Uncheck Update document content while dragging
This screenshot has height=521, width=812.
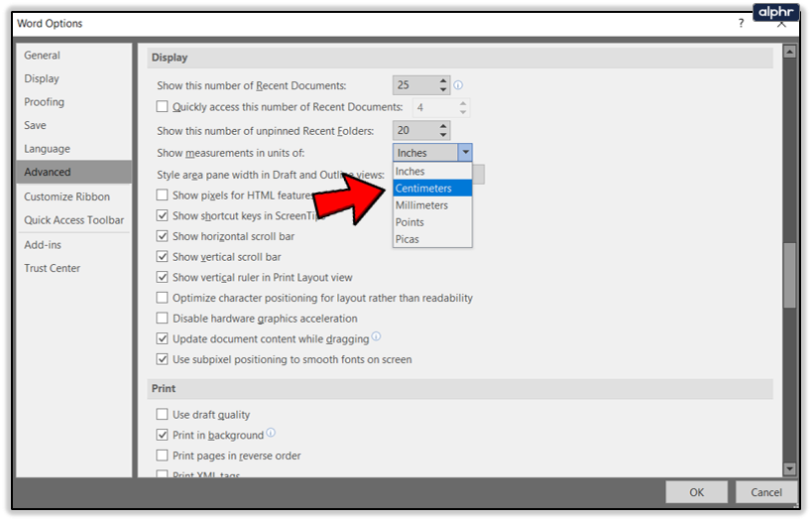click(x=162, y=339)
